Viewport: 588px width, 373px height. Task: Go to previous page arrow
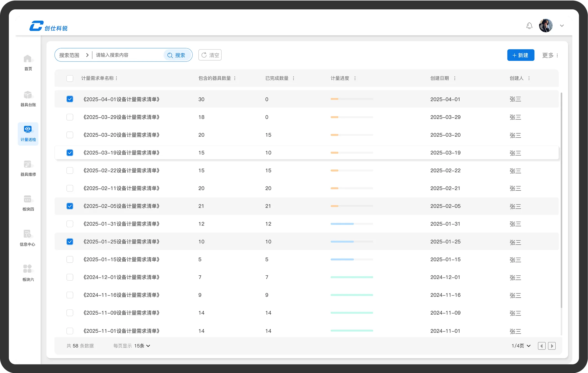point(542,346)
